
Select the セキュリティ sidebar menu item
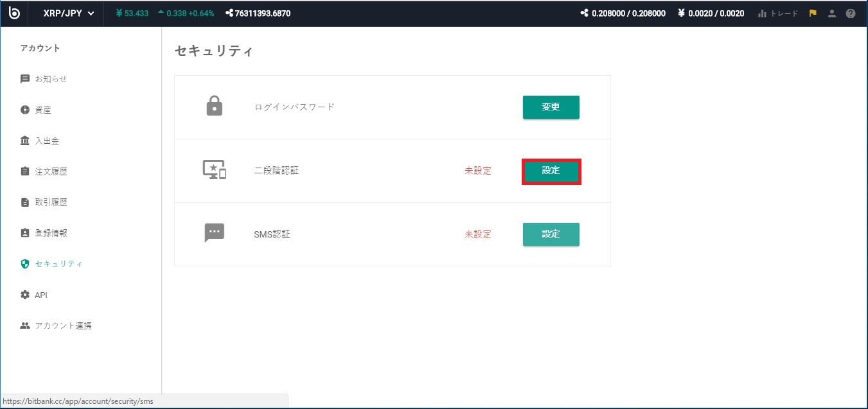[x=58, y=263]
